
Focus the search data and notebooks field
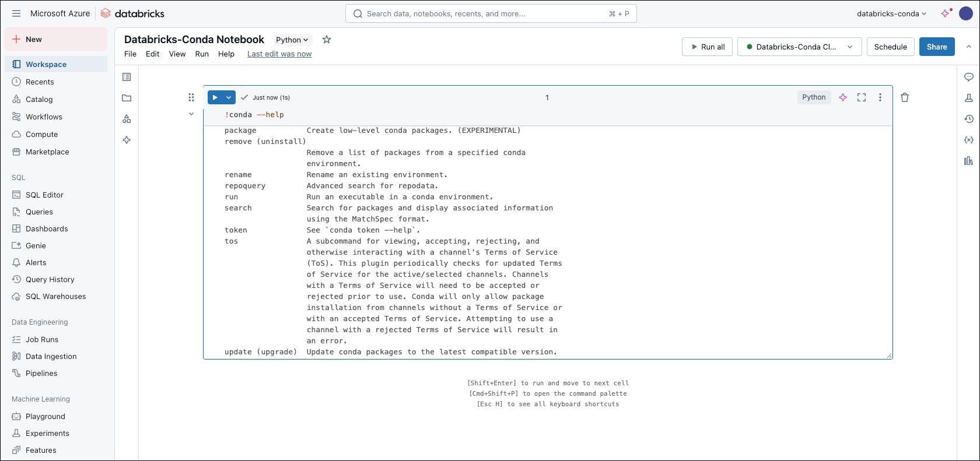[491, 13]
